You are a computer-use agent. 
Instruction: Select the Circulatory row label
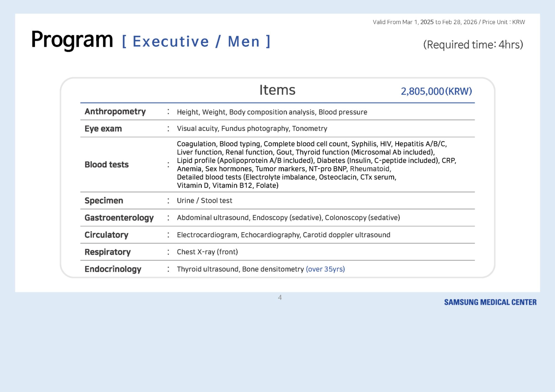point(106,235)
